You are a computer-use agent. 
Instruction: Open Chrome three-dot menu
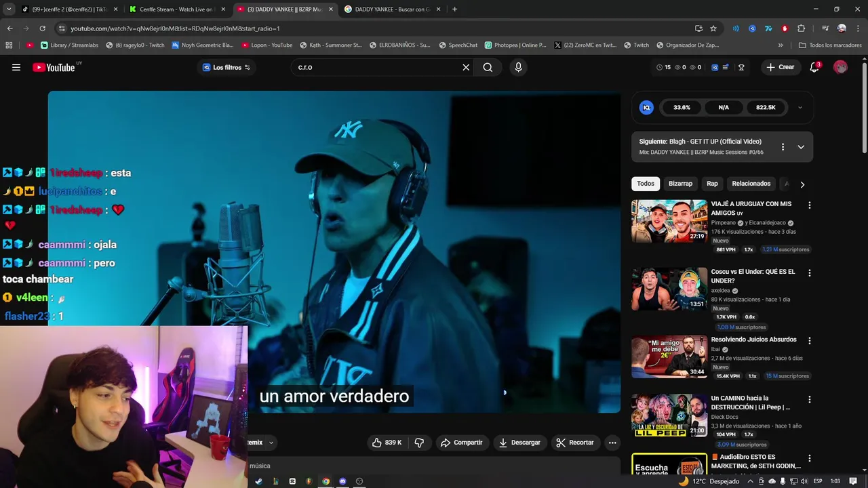[858, 28]
